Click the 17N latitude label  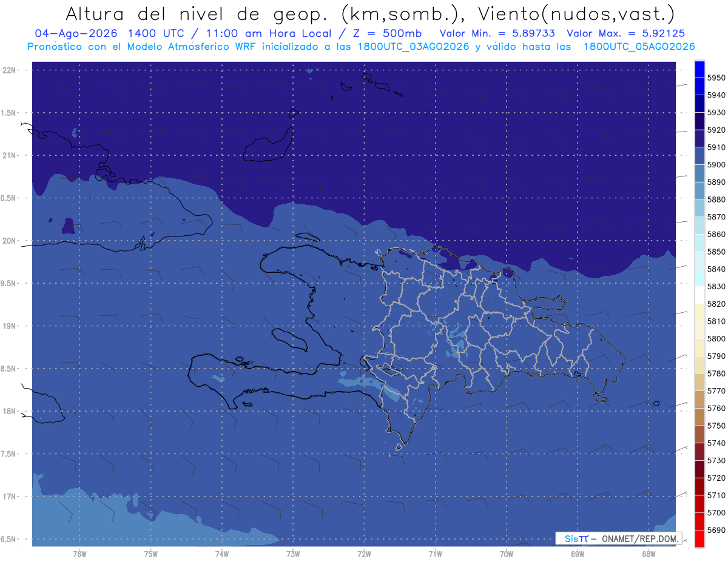click(x=8, y=497)
